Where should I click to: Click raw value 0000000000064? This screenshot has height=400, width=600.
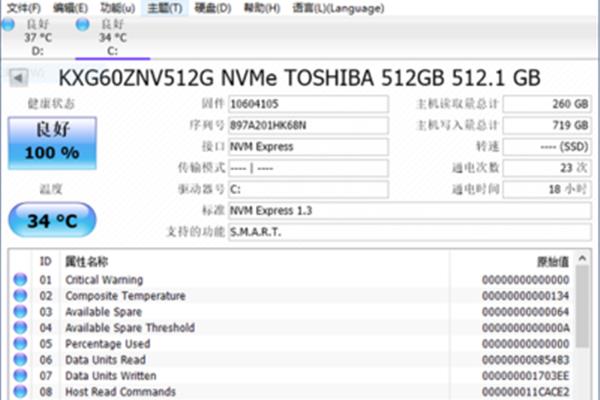(525, 312)
